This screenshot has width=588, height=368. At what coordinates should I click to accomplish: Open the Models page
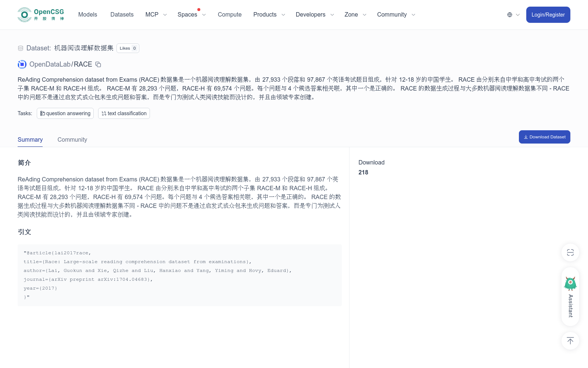tap(87, 15)
